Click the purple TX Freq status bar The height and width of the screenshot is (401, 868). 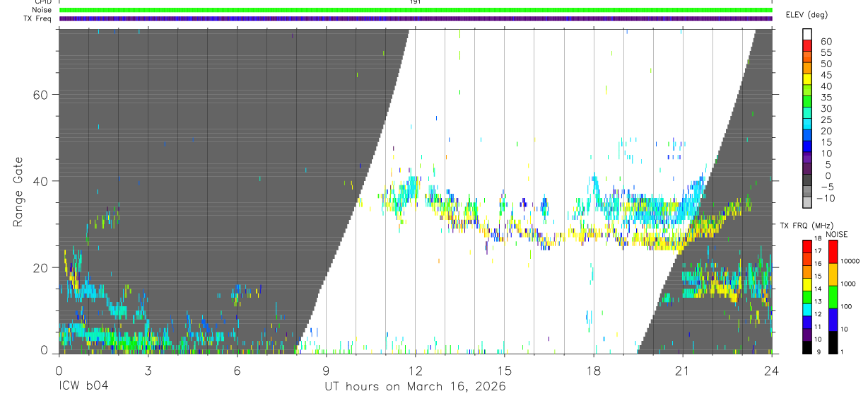point(416,19)
